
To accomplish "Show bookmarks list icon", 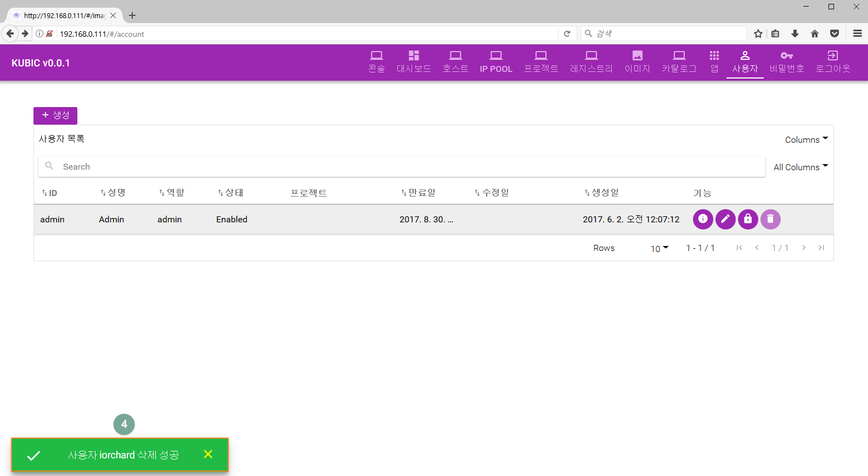I will tap(775, 33).
